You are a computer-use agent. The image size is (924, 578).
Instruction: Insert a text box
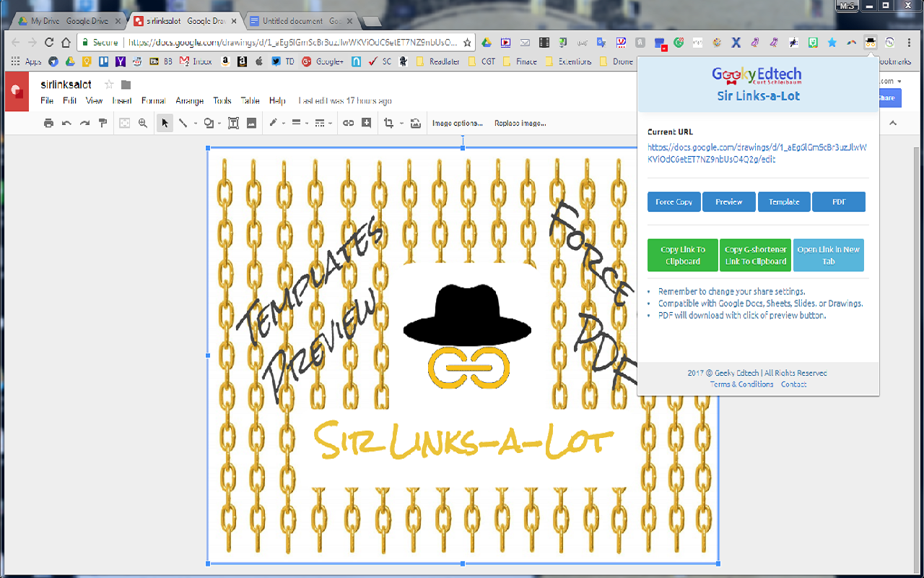pos(233,123)
